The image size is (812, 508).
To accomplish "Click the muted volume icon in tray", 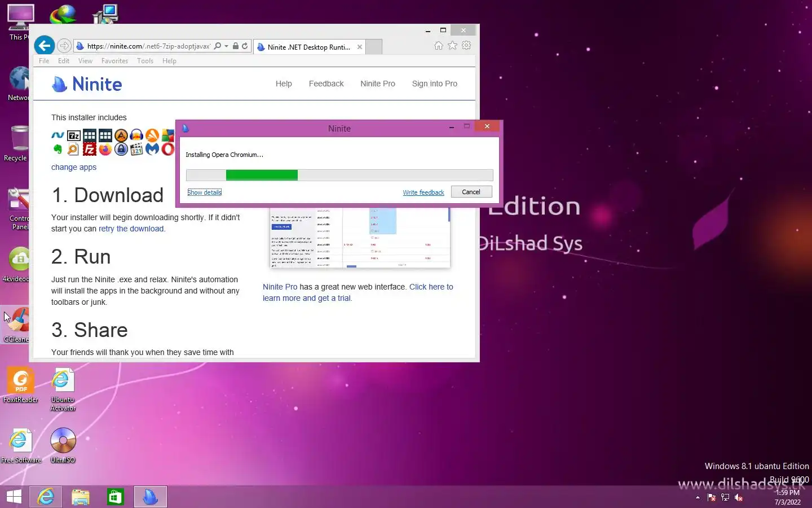I will [x=739, y=497].
